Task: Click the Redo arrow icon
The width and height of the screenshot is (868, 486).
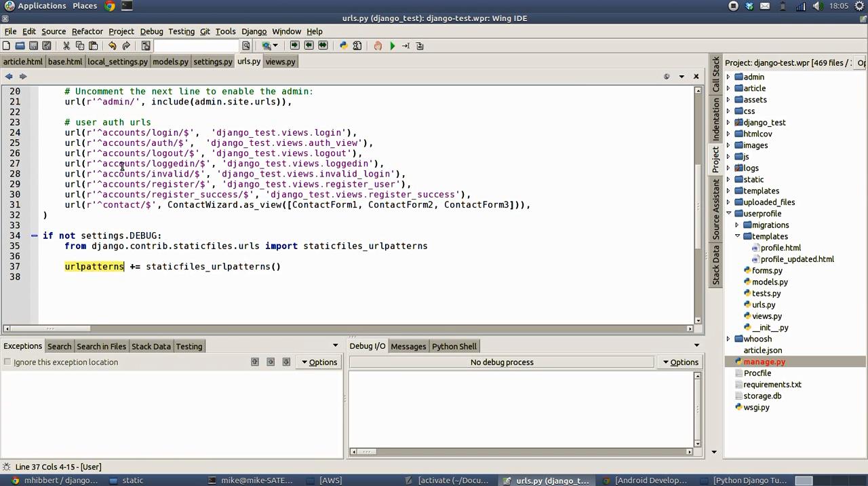Action: click(x=126, y=45)
